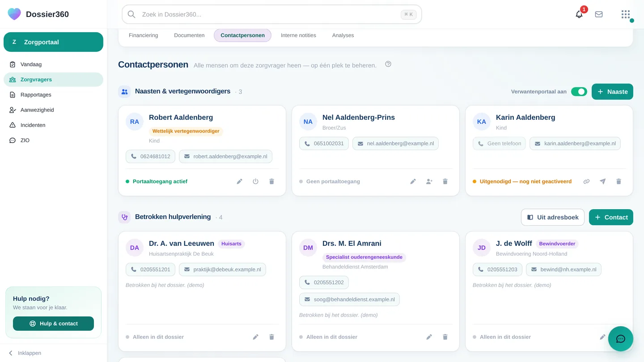Grant portal access to Nel Aaldenberg-Prins
The height and width of the screenshot is (362, 644).
429,181
